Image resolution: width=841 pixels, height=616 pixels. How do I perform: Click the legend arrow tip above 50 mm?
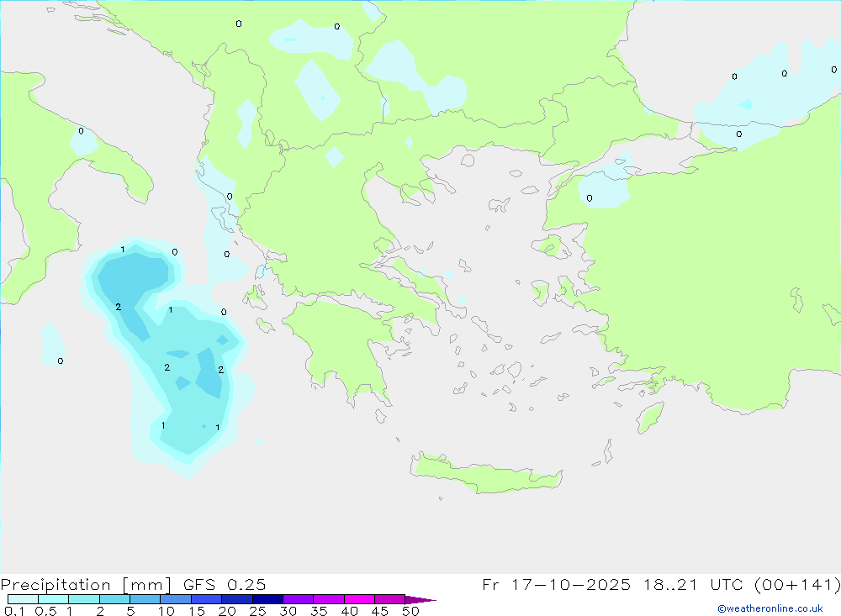420,599
